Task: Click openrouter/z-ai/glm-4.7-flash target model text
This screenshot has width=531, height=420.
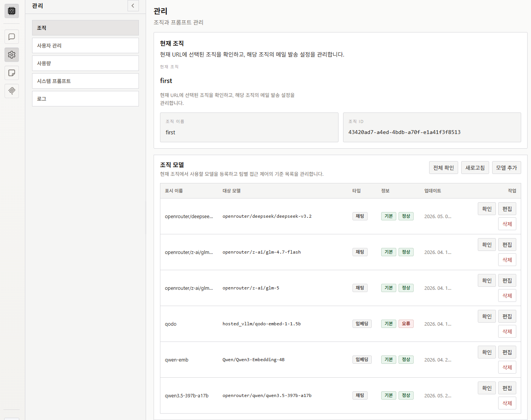Action: [x=262, y=252]
